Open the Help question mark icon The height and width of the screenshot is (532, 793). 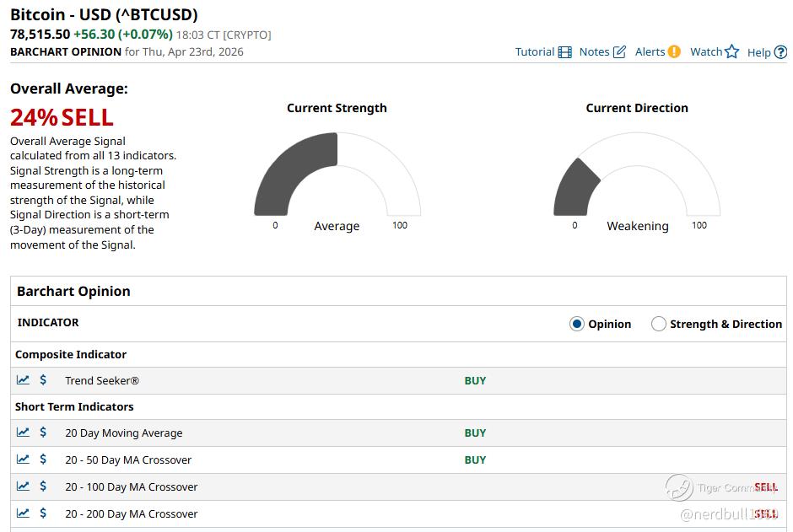click(x=780, y=52)
